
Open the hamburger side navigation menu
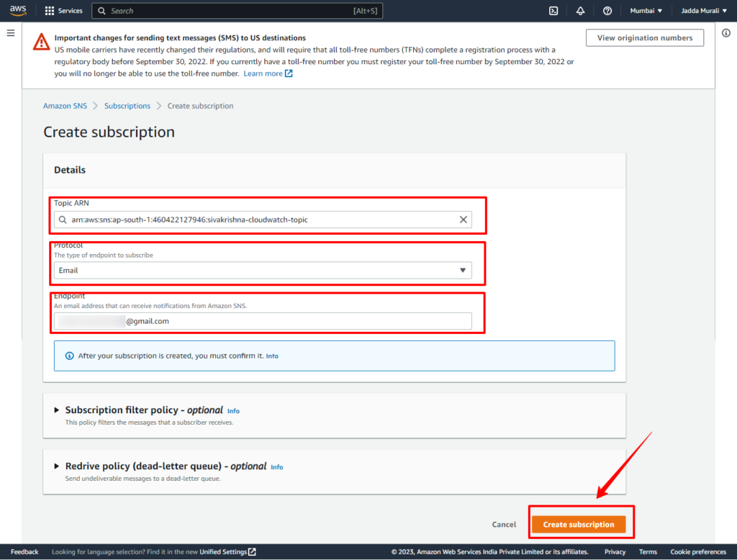pyautogui.click(x=10, y=33)
